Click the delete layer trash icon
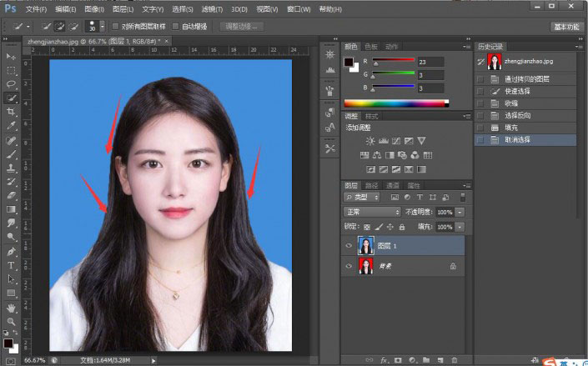 pyautogui.click(x=454, y=360)
